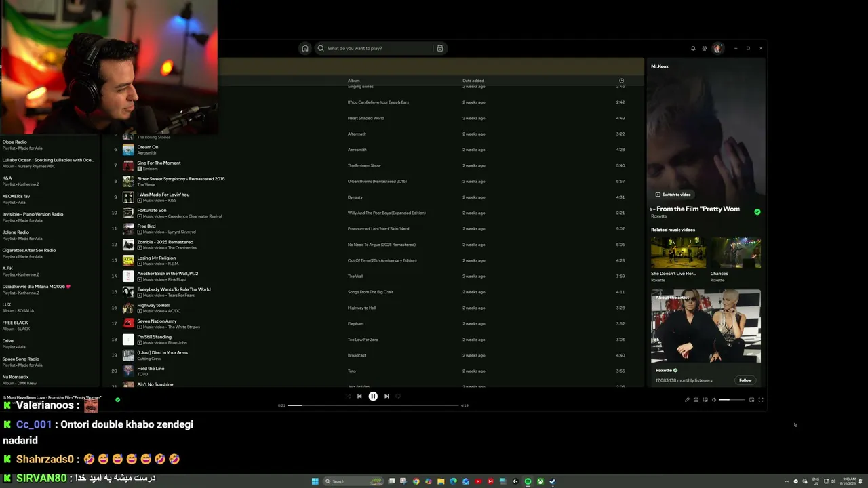Sort tracks by the Album column
The height and width of the screenshot is (488, 868).
coord(354,81)
